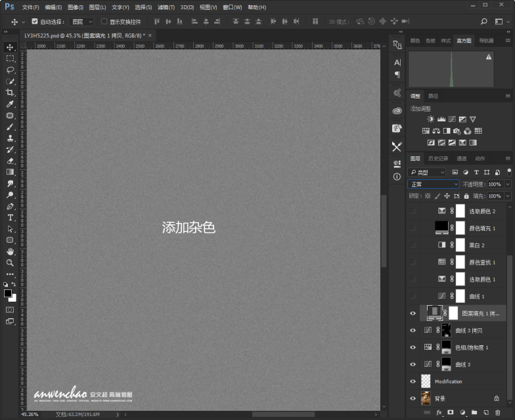
Task: Hide the 色相/饱和度 1 layer
Action: coord(413,347)
